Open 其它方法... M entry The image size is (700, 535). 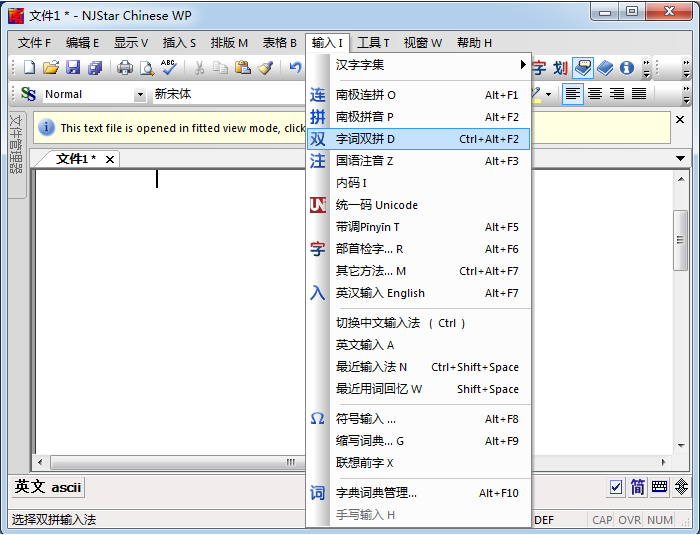(x=418, y=271)
